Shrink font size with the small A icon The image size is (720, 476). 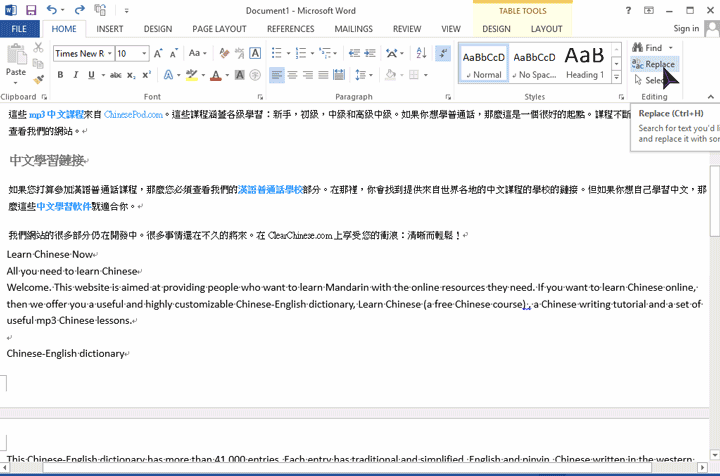174,53
